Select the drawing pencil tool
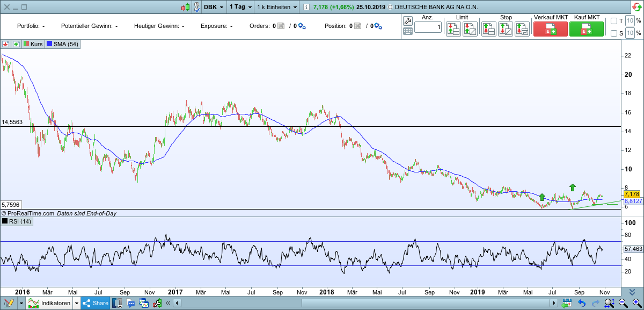The image size is (644, 310). 9,304
